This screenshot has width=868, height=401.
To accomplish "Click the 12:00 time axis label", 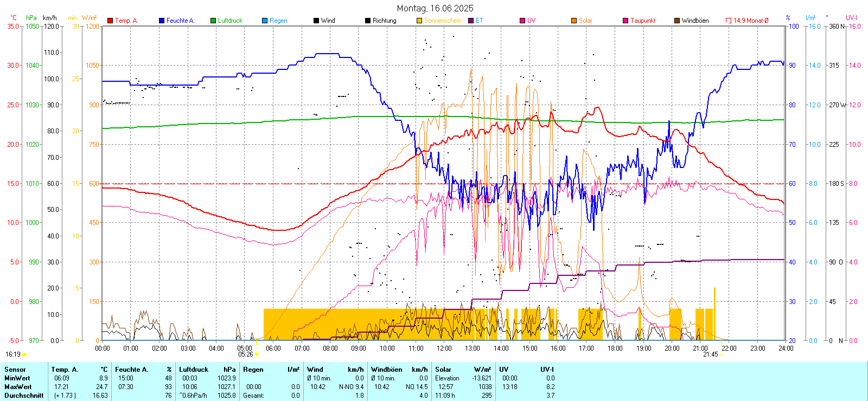I will [444, 348].
